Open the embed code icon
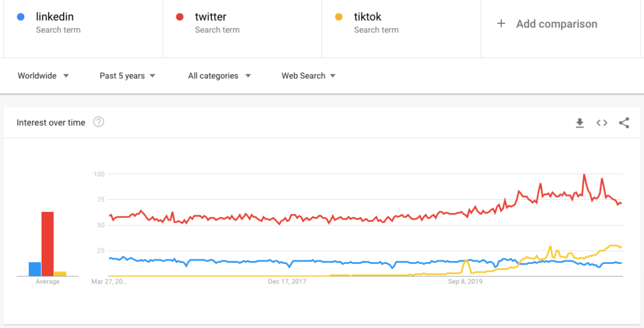Screen dimensions: 644x328 pyautogui.click(x=602, y=123)
